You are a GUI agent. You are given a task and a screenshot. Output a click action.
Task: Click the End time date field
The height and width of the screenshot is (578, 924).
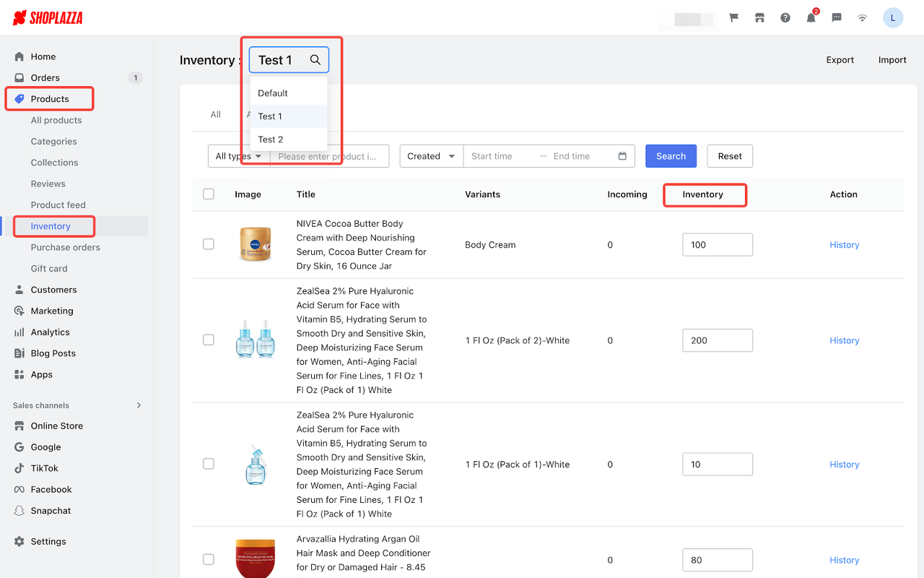pos(581,156)
